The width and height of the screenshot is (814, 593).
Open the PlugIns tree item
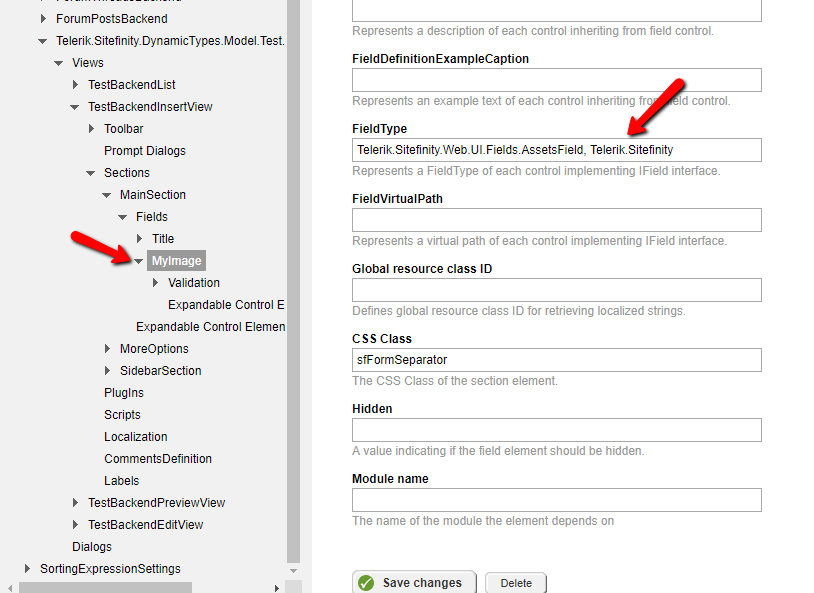pyautogui.click(x=124, y=393)
